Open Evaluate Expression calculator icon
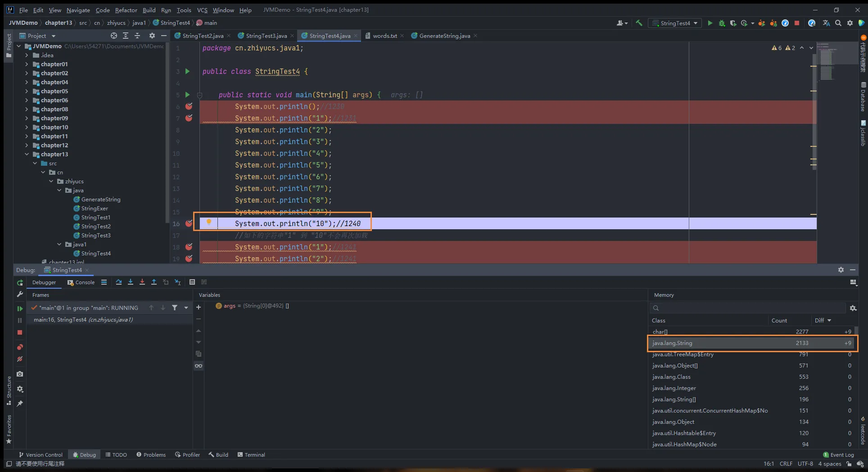Screen dimensions: 868x472 [192, 282]
